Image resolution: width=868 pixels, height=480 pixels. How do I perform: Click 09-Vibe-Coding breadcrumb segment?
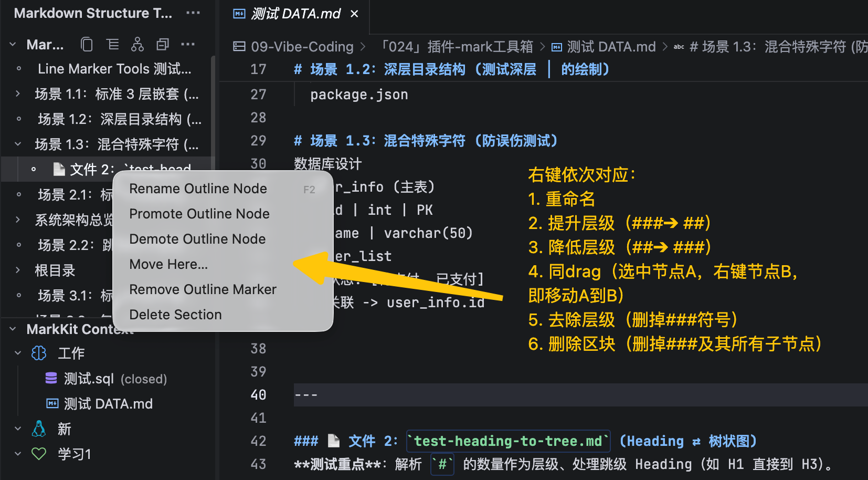pos(302,47)
